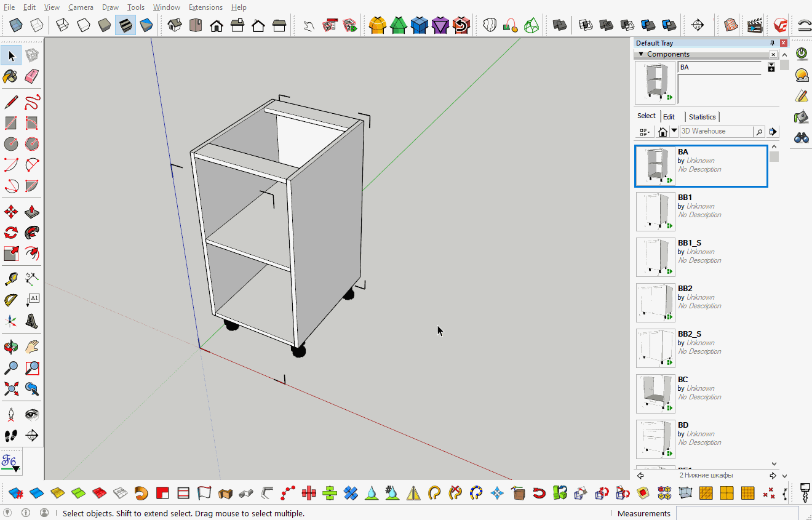The width and height of the screenshot is (812, 520).
Task: Activate the Orbit tool
Action: 11,346
